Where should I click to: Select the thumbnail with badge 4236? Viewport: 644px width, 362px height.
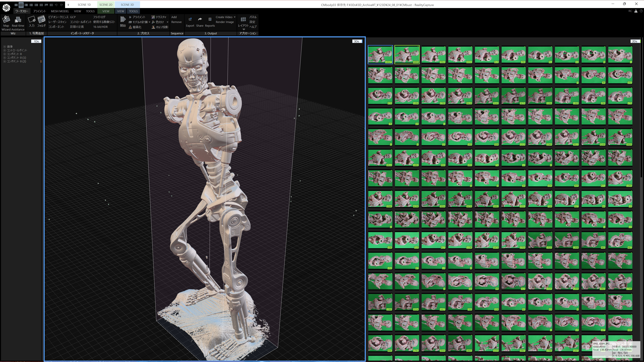point(407,199)
